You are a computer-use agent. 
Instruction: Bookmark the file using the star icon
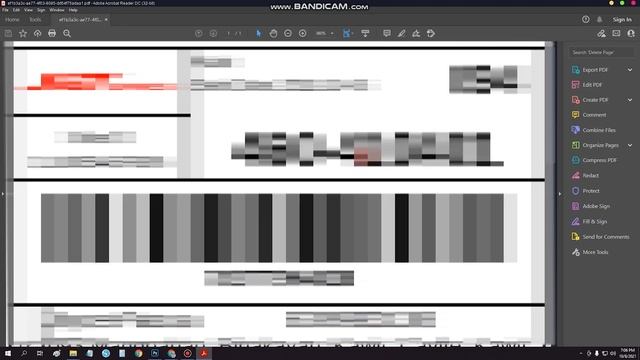(x=23, y=33)
